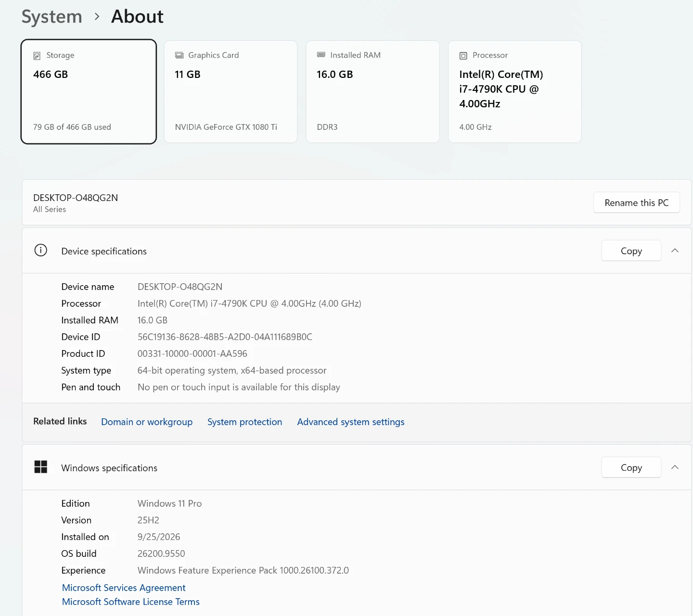Collapse the Device specifications section chevron
Viewport: 693px width, 616px height.
(675, 251)
